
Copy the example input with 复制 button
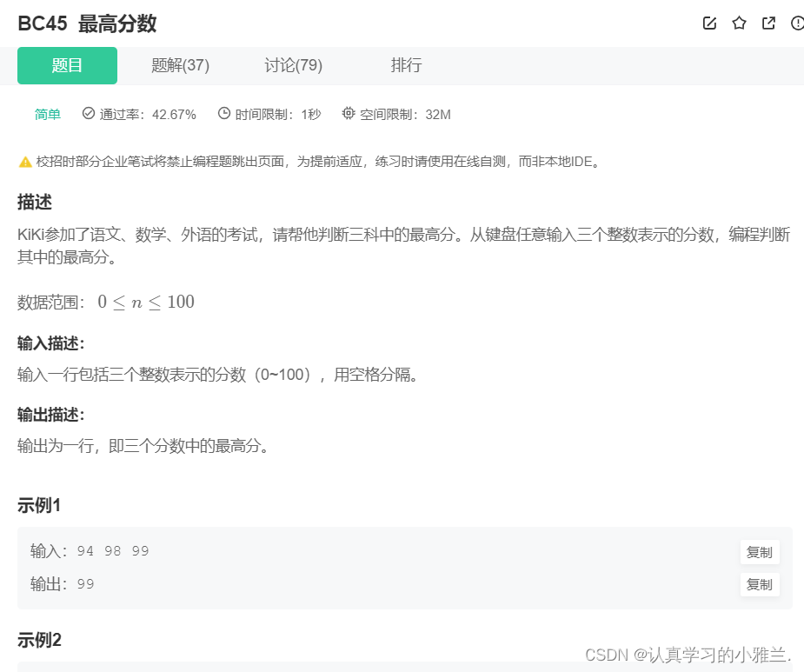[760, 553]
